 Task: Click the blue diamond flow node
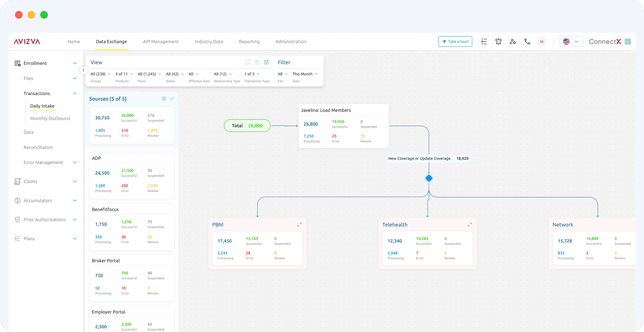click(429, 178)
